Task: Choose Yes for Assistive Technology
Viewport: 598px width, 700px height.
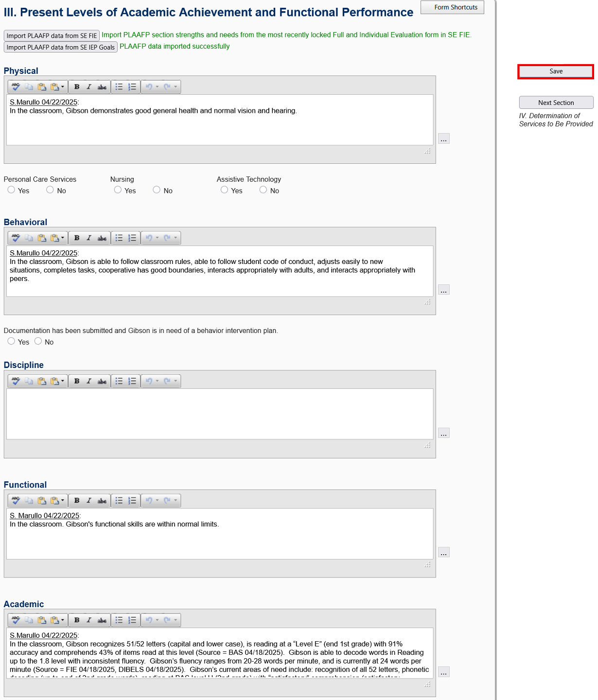Action: pos(224,190)
